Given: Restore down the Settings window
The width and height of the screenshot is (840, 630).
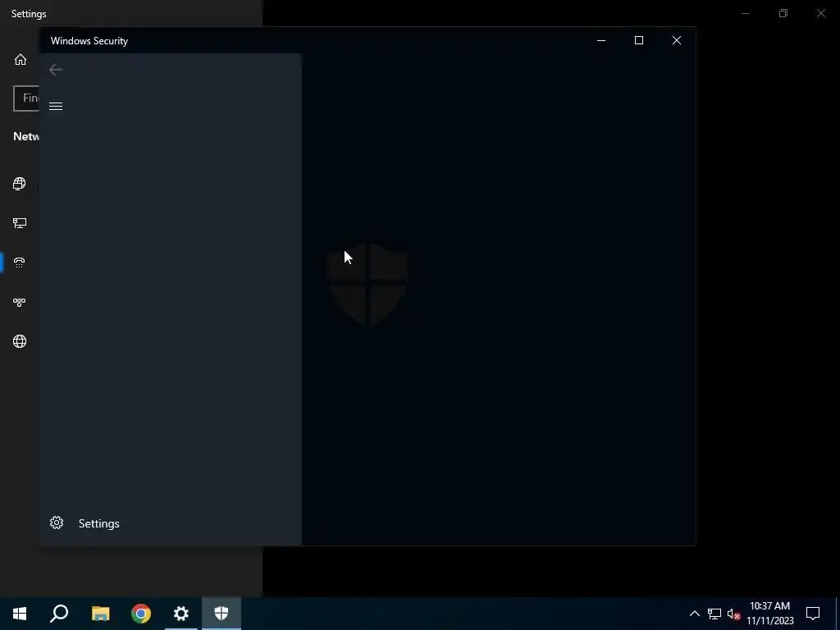Looking at the screenshot, I should coord(783,13).
